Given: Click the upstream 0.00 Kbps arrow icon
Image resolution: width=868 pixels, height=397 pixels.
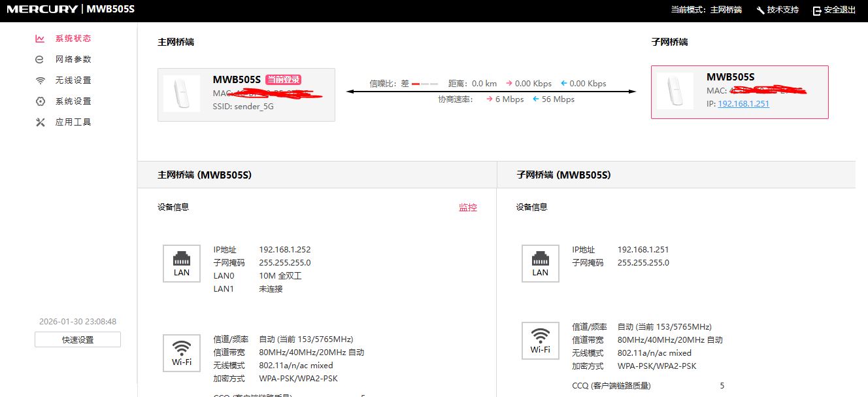Looking at the screenshot, I should (509, 84).
